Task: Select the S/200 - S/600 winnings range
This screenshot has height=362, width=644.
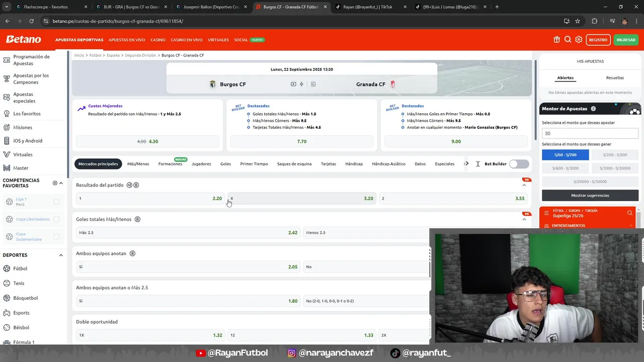Action: (615, 155)
